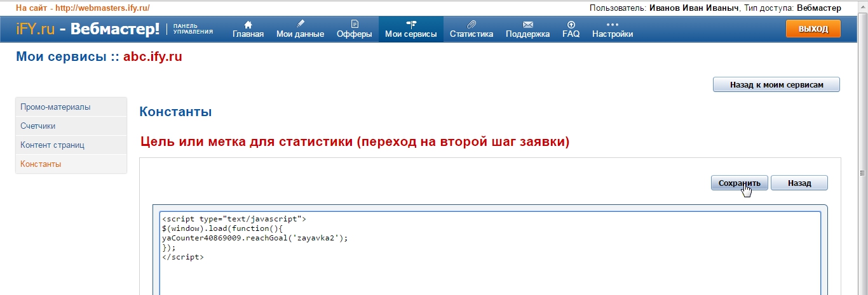Open the FAQ icon in navbar
This screenshot has height=295, width=868.
571,24
